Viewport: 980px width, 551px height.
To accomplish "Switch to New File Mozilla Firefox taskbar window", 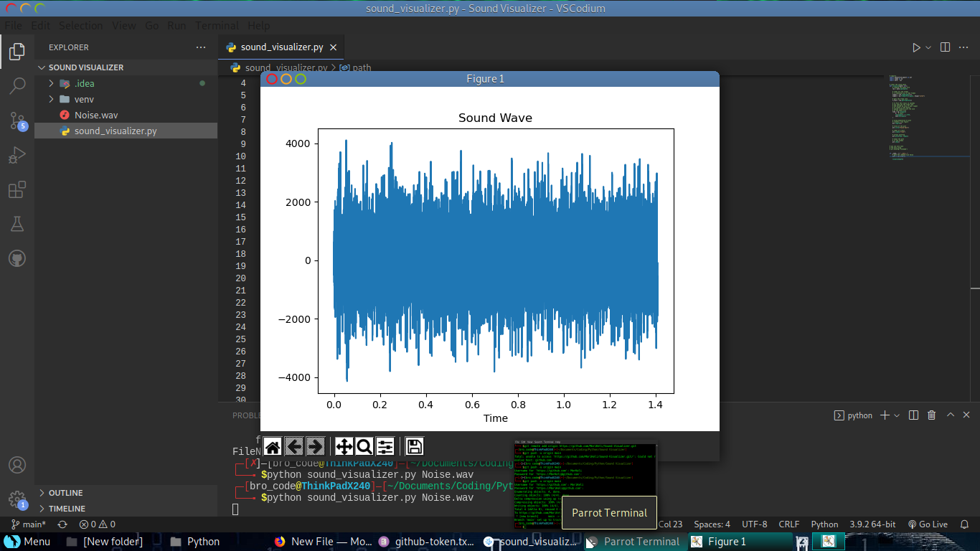I will pyautogui.click(x=322, y=542).
